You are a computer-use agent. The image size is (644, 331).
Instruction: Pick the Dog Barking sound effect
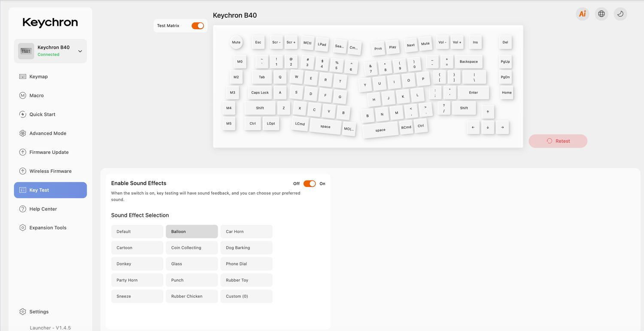[x=246, y=248]
